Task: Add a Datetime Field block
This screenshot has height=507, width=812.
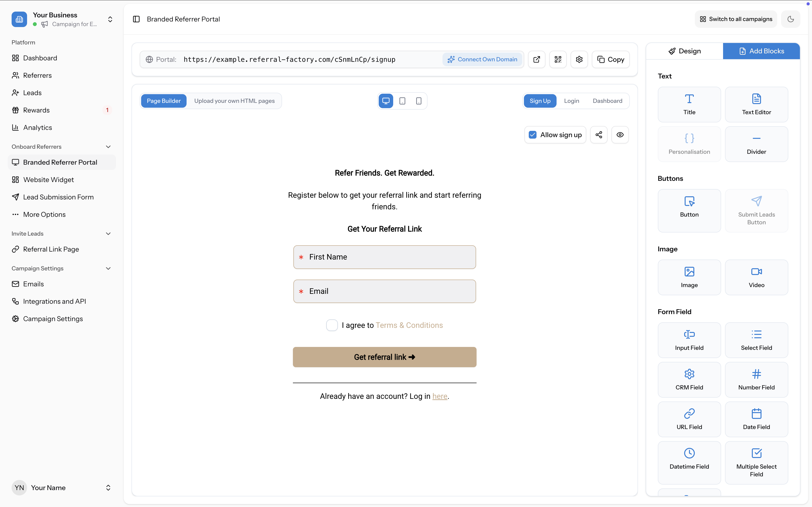Action: pyautogui.click(x=689, y=462)
